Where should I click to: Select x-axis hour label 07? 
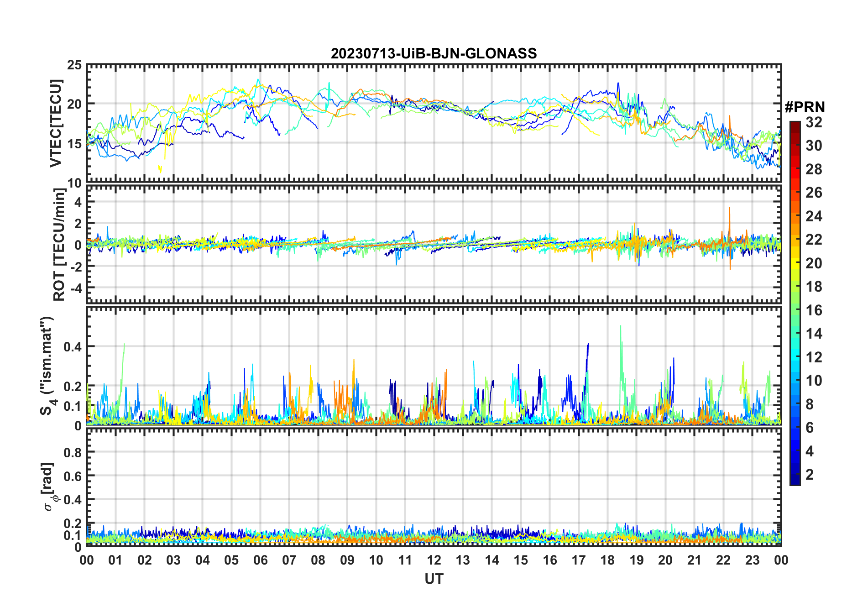point(289,560)
